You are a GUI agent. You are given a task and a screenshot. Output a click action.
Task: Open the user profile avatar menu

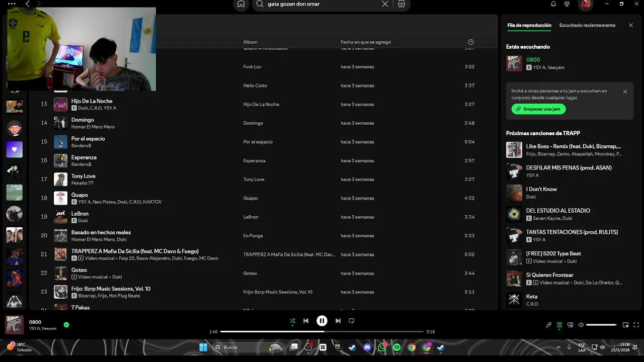(x=585, y=4)
